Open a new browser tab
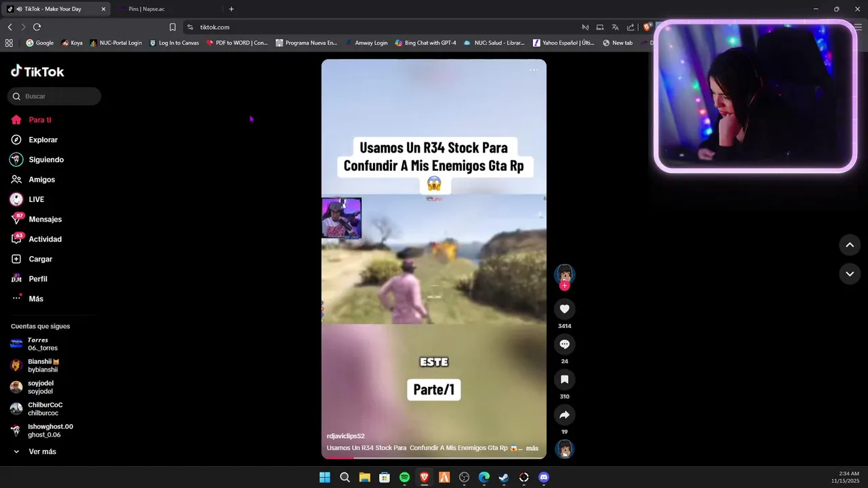 click(231, 9)
